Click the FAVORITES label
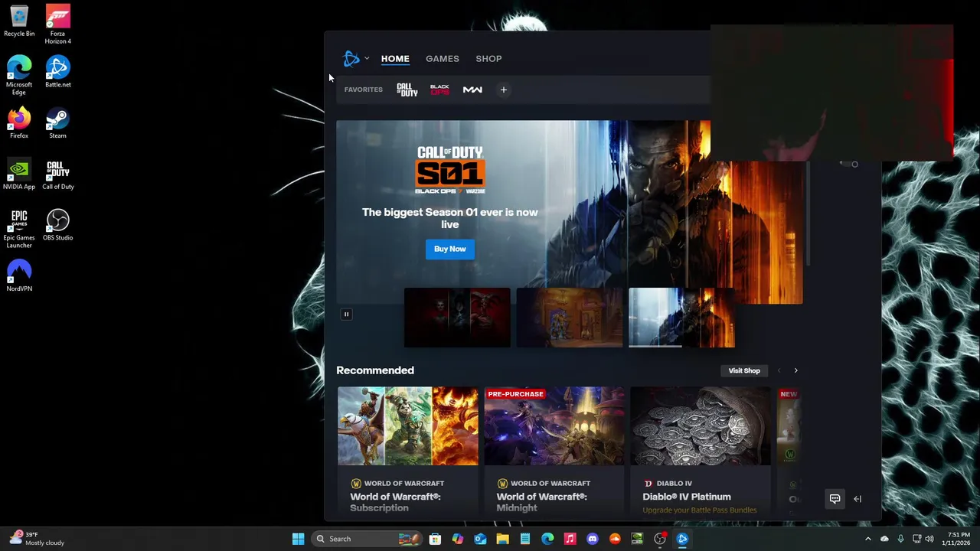Viewport: 980px width, 551px height. click(x=364, y=90)
